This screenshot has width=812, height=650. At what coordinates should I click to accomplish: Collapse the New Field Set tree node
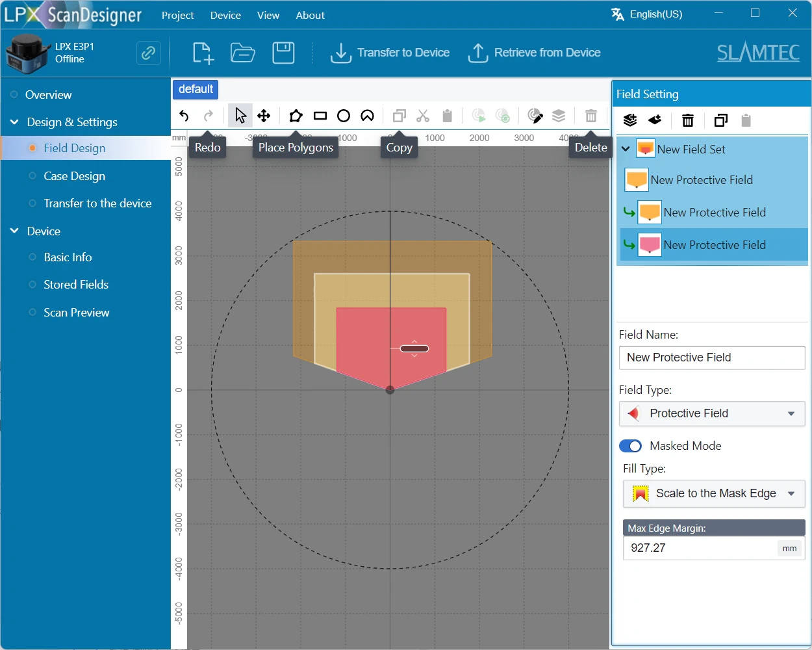(626, 149)
